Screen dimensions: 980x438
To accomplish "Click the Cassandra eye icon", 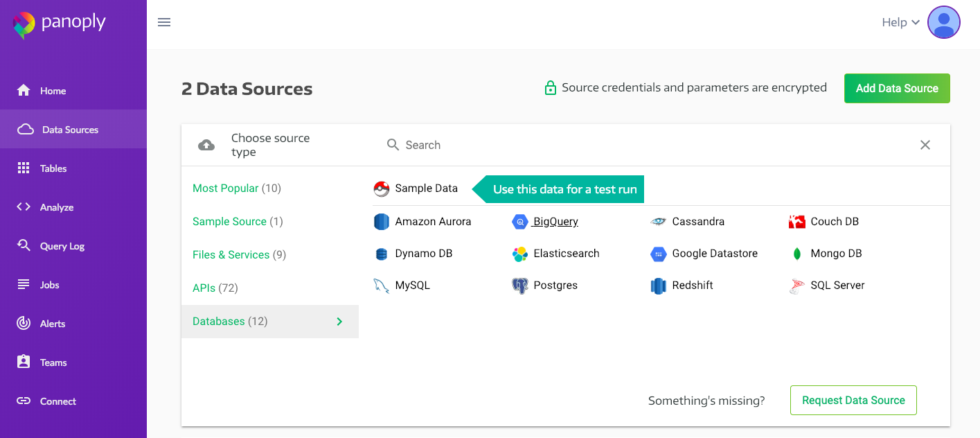I will 659,222.
